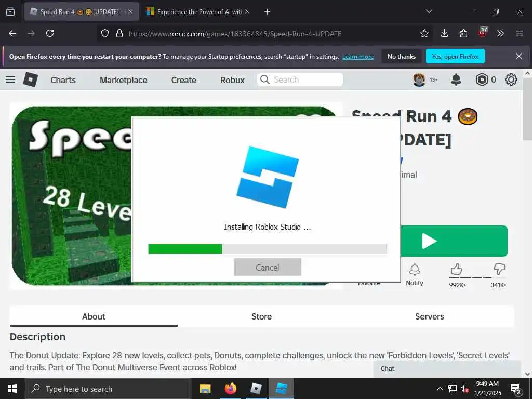The width and height of the screenshot is (532, 399).
Task: Click the installation progress bar
Action: coord(268,249)
